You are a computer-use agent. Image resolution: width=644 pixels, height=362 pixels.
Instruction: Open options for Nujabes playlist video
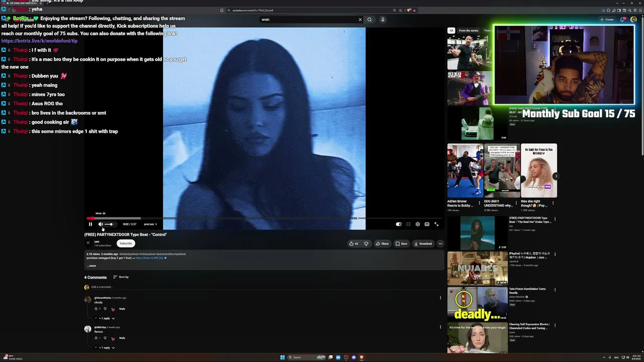point(555,254)
